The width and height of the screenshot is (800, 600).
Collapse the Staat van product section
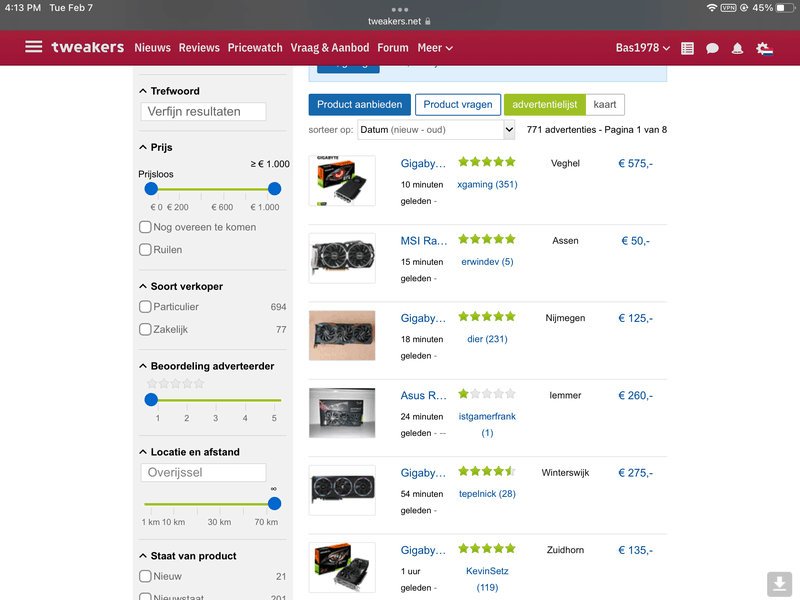tap(188, 556)
